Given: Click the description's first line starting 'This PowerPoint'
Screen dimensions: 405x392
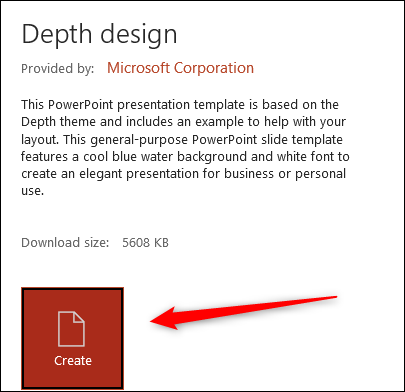Looking at the screenshot, I should point(180,105).
